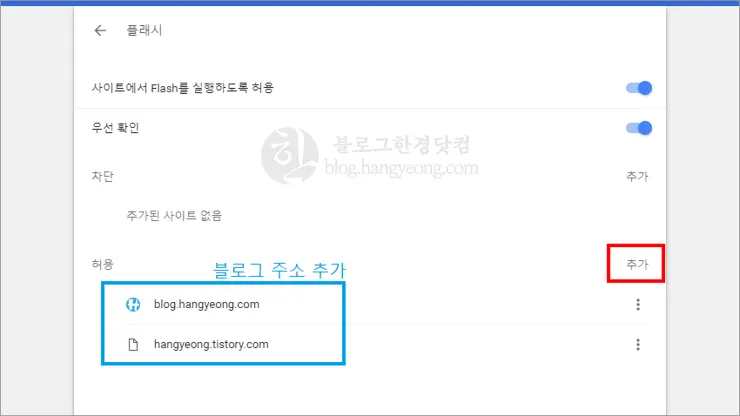Click the 플래시 page title
740x416 pixels.
click(144, 30)
